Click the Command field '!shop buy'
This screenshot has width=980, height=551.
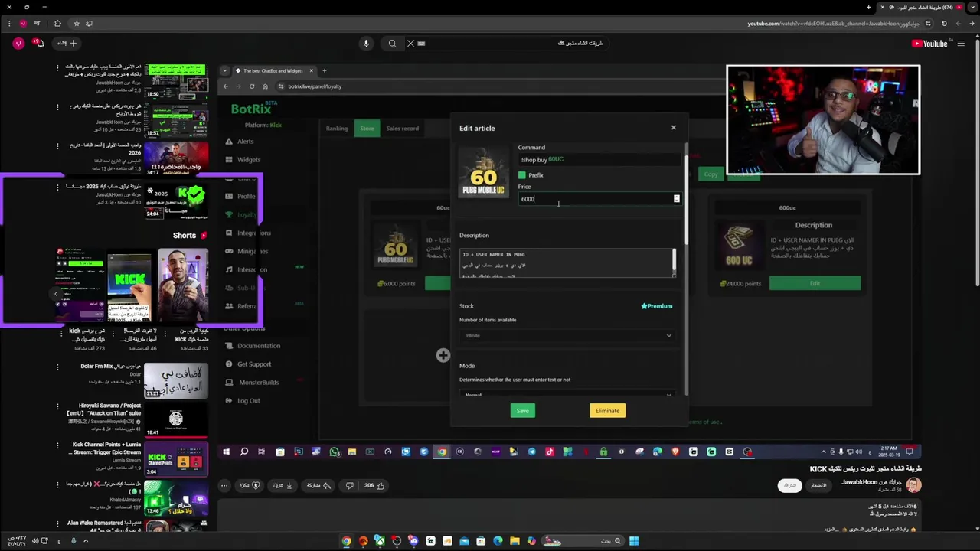(x=599, y=160)
